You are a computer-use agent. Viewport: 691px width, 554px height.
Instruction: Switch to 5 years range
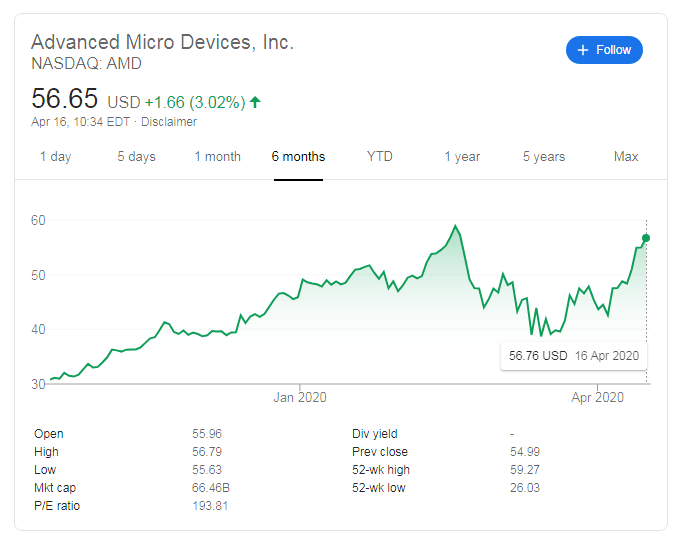(543, 157)
